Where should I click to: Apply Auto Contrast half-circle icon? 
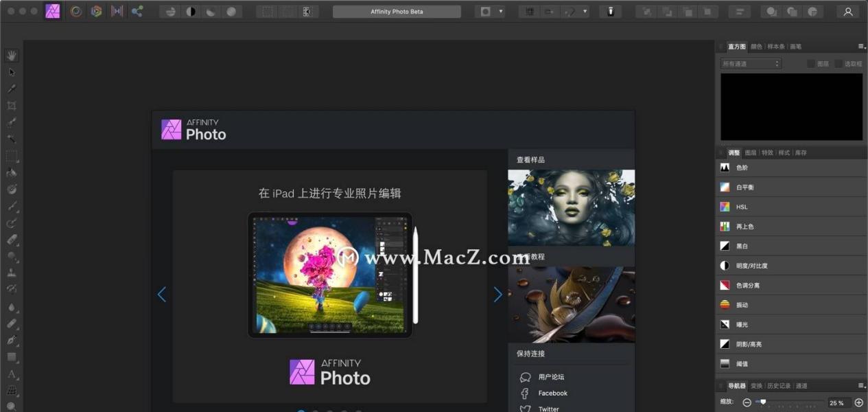191,12
